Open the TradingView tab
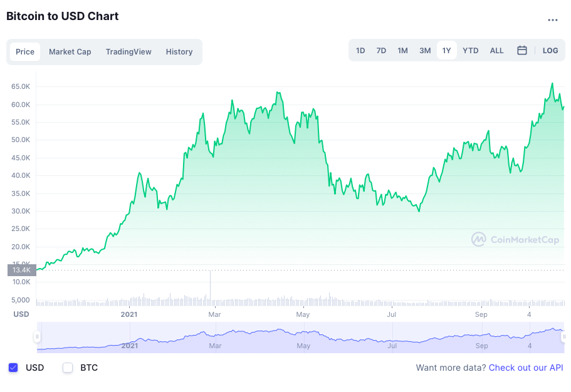This screenshot has height=392, width=571. tap(128, 51)
